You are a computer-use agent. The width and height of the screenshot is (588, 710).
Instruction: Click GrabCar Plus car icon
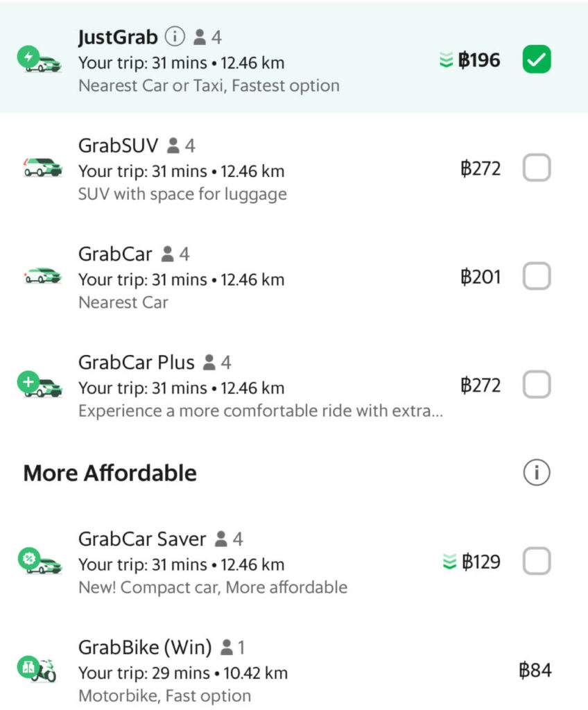pyautogui.click(x=40, y=384)
